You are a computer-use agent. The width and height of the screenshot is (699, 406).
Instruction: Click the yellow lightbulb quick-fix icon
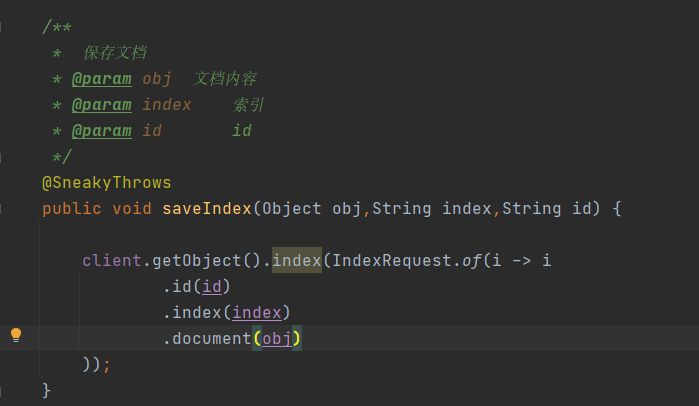16,335
